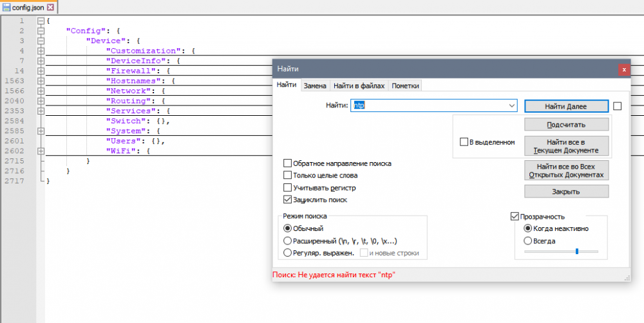This screenshot has width=644, height=323.
Task: Select "Регуляр. выражен." search mode
Action: [x=288, y=253]
